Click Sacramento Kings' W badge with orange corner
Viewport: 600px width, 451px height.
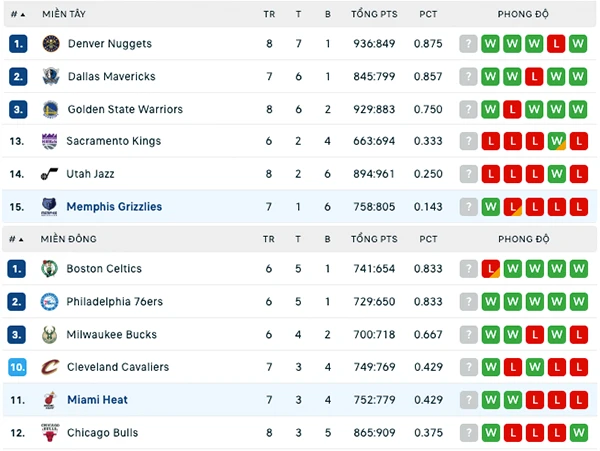point(556,141)
